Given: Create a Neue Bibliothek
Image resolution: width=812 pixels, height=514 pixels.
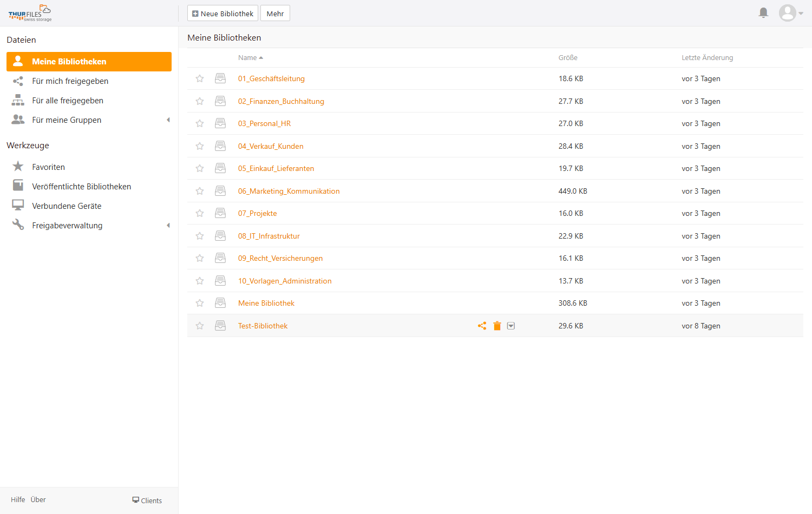Looking at the screenshot, I should (x=222, y=14).
